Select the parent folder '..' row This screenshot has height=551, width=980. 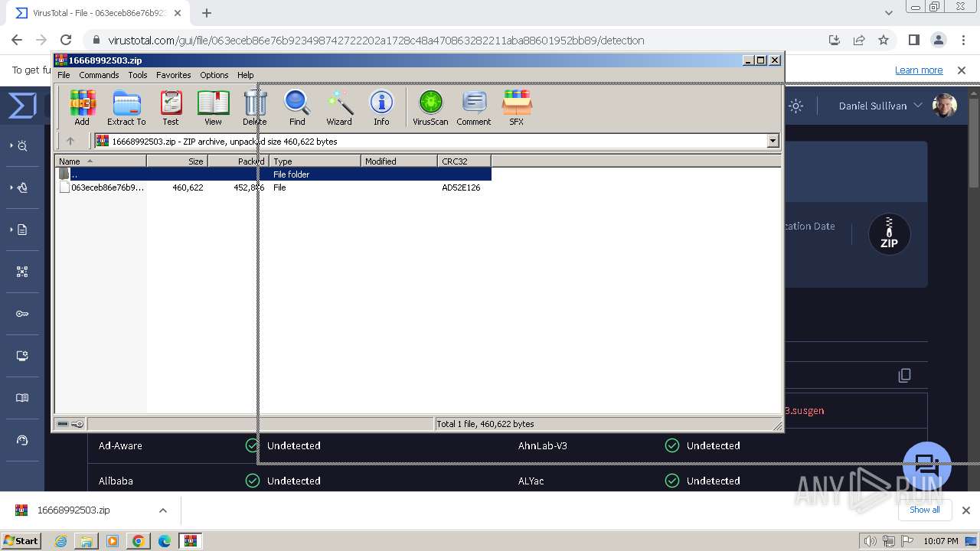coord(273,174)
